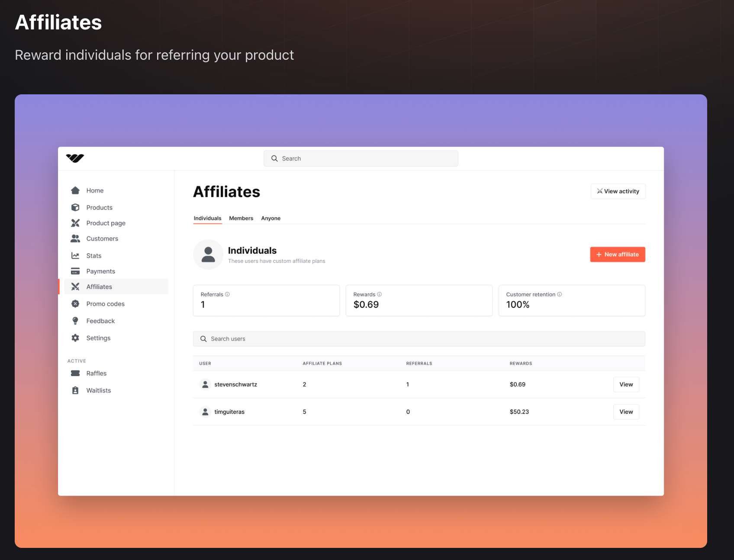Click the Customer retention 100% card
734x560 pixels.
tap(572, 300)
